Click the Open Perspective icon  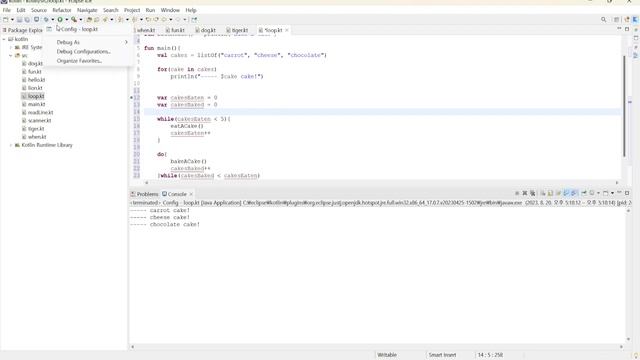click(x=616, y=20)
